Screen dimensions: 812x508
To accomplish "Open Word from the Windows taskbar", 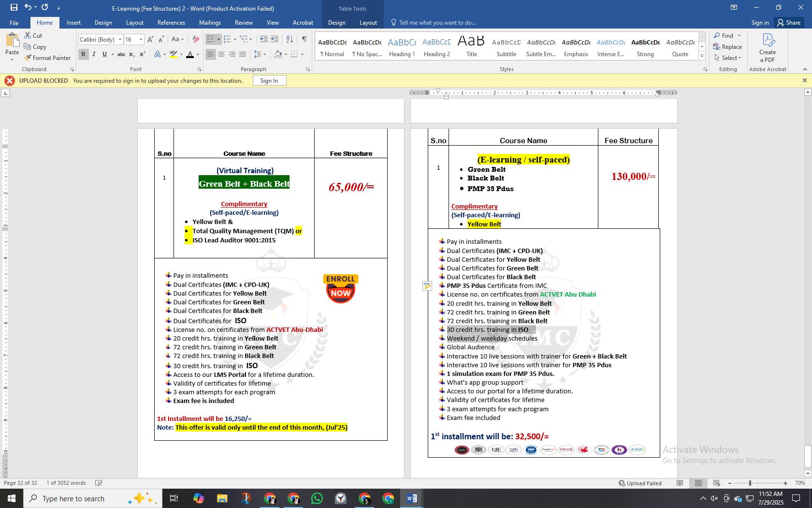I will pos(412,498).
